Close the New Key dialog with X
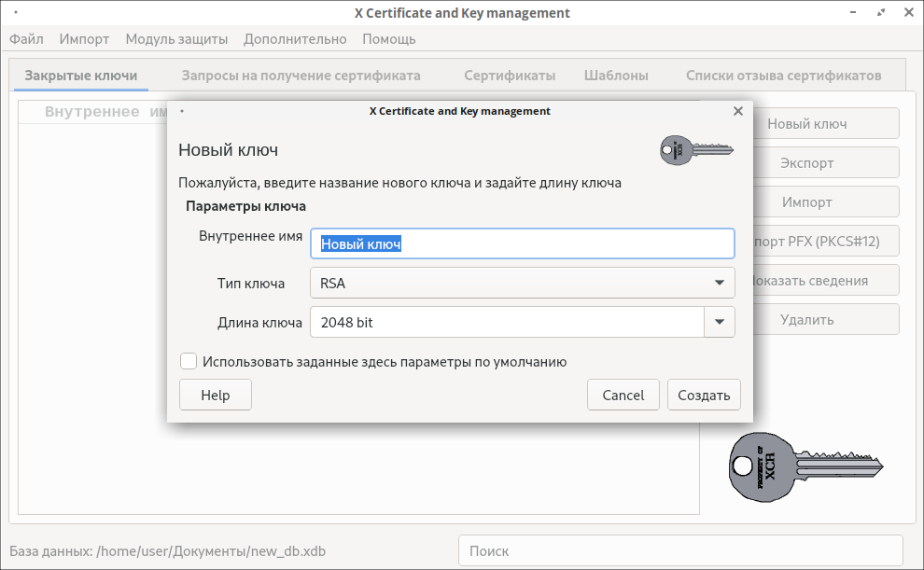924x570 pixels. [x=737, y=111]
